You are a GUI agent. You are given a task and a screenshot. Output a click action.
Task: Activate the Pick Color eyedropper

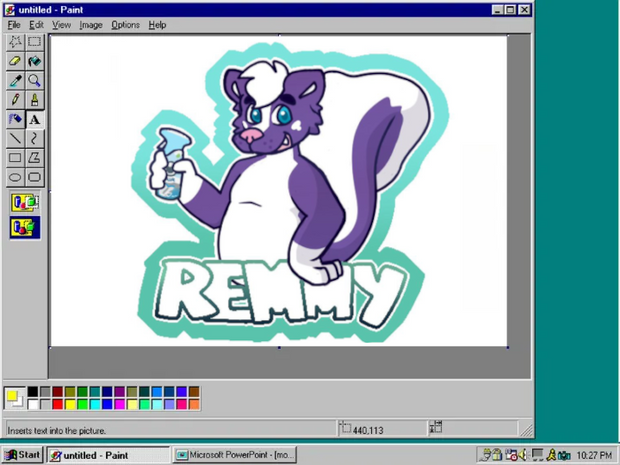[15, 80]
